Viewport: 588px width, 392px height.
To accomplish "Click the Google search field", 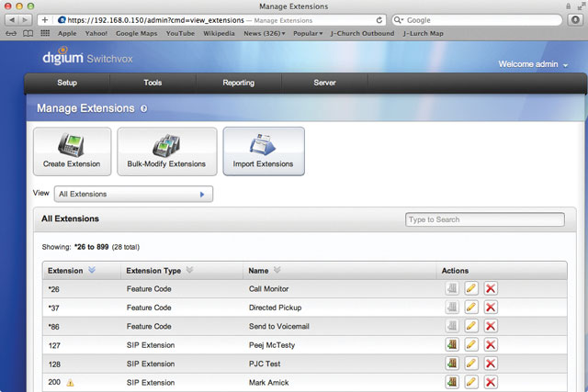I will tap(477, 20).
